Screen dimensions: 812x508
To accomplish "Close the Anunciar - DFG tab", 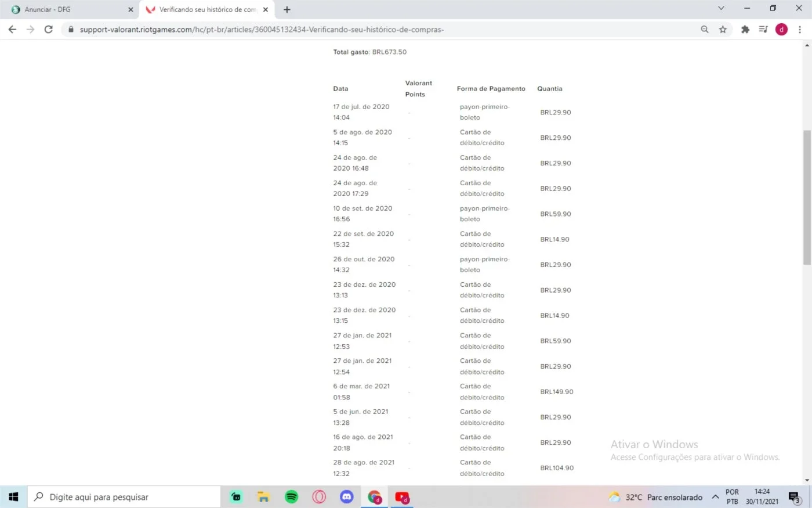I will coord(130,9).
